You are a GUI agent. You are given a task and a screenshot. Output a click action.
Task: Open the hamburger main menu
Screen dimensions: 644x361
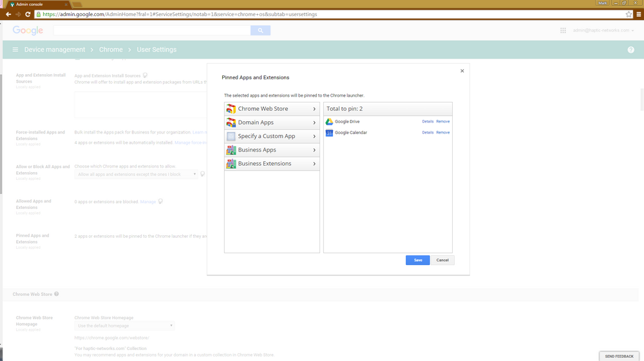[x=15, y=50]
